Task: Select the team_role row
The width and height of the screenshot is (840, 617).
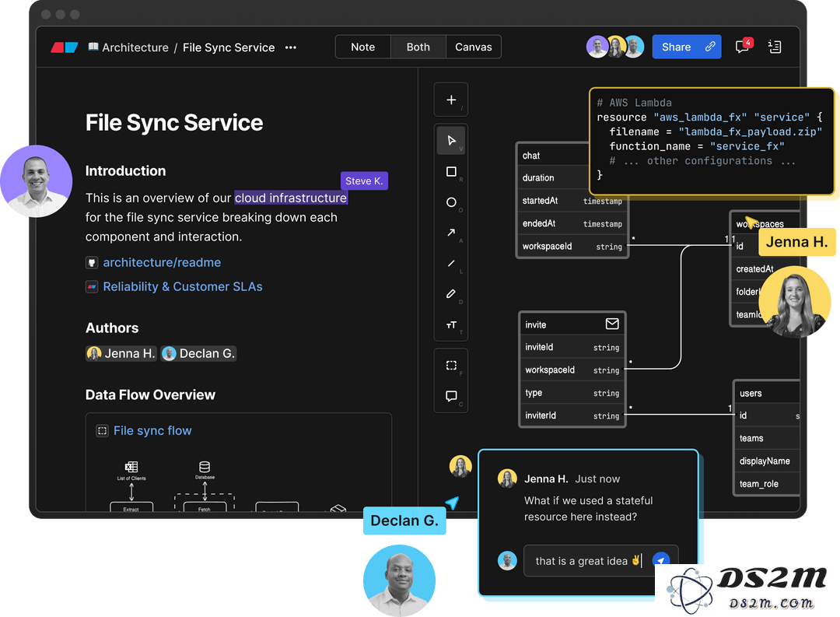Action: pos(767,483)
